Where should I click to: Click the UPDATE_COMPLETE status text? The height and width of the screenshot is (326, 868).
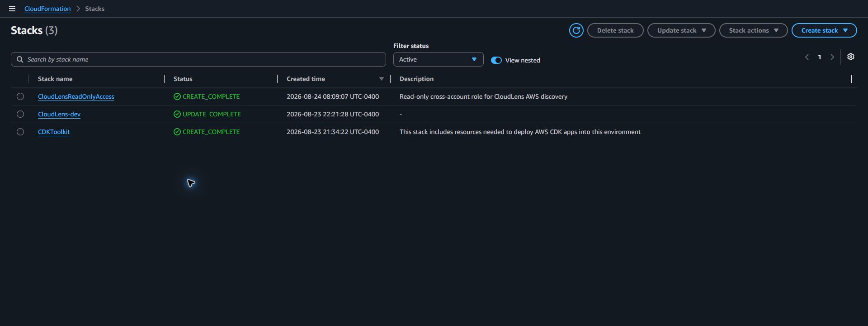(212, 114)
